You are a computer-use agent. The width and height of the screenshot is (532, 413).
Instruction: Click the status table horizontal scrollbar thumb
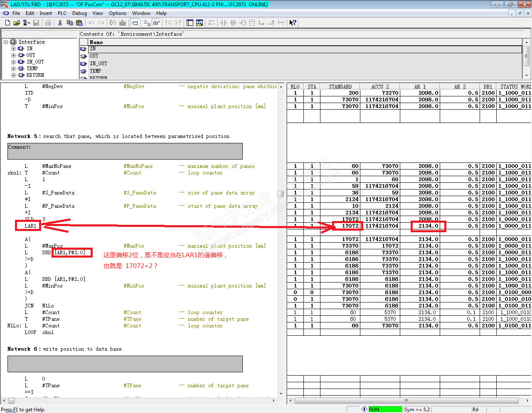pos(406,401)
